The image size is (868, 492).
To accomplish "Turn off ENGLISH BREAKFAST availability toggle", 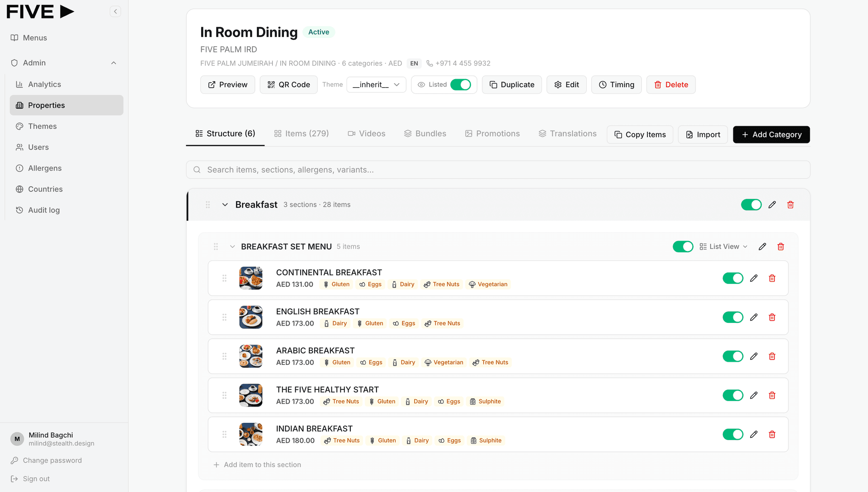I will click(733, 317).
